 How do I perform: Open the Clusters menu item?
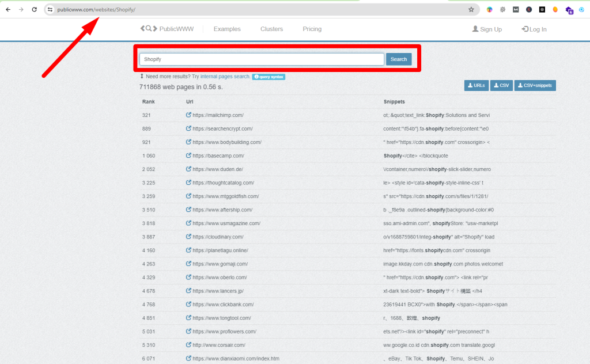point(271,29)
